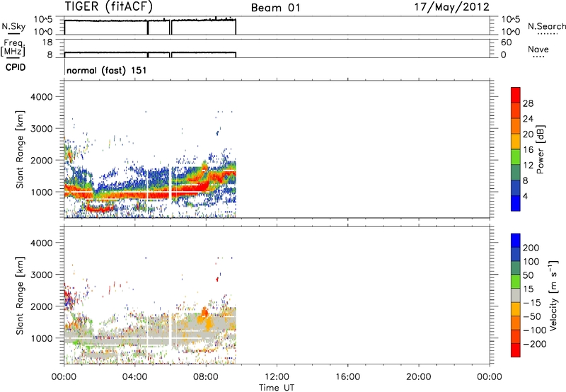Click the date '17/May/2012'
The height and width of the screenshot is (392, 566).
tap(451, 7)
